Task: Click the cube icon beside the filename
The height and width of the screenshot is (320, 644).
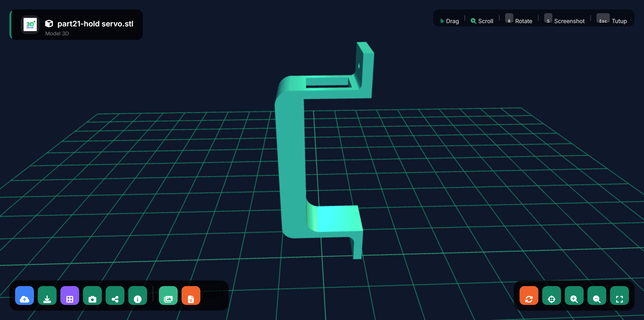Action: [49, 24]
